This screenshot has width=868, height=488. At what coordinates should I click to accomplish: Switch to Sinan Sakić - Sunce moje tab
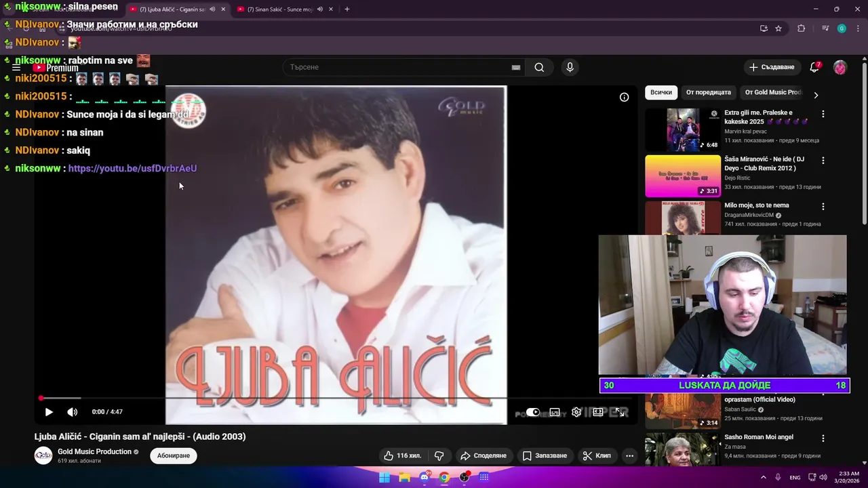pos(281,9)
